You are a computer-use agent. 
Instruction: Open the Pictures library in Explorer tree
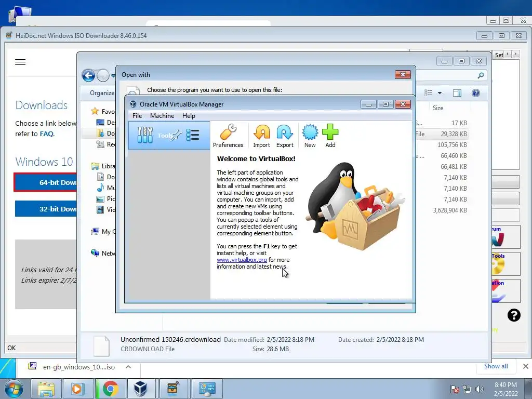pos(106,199)
